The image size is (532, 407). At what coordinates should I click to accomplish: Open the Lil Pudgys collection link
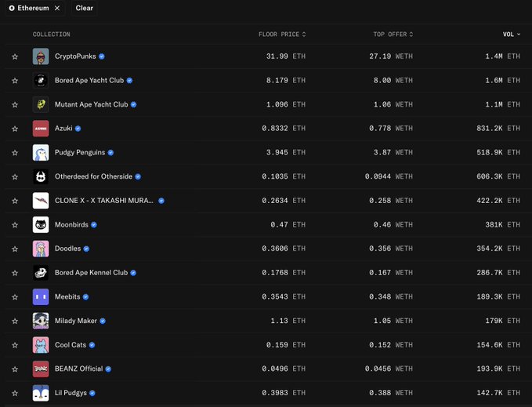click(x=71, y=393)
